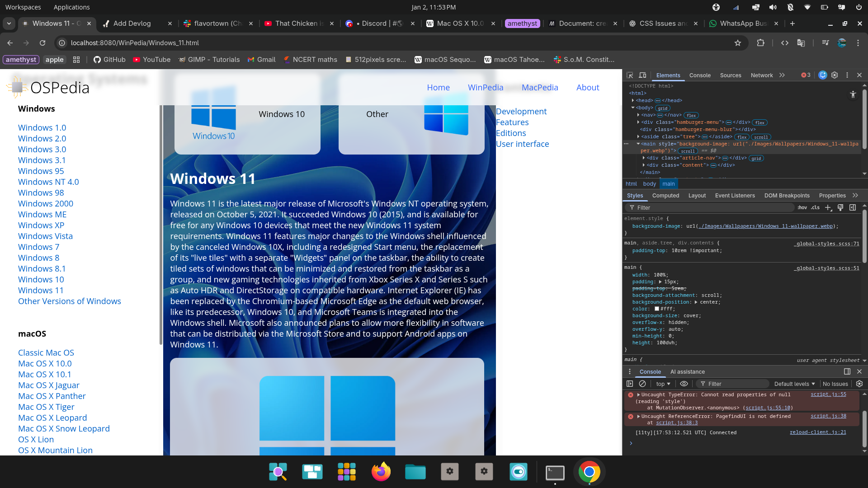Toggle the :hov element state panel

802,207
